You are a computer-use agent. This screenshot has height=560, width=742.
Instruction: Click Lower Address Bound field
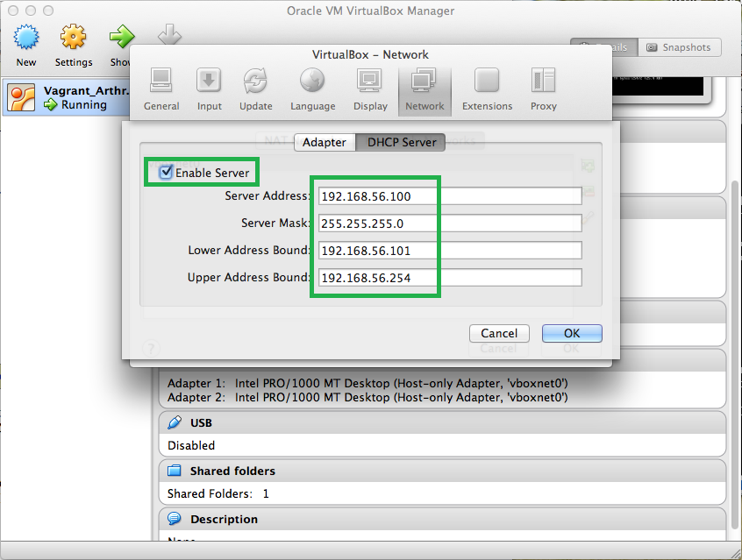(450, 251)
